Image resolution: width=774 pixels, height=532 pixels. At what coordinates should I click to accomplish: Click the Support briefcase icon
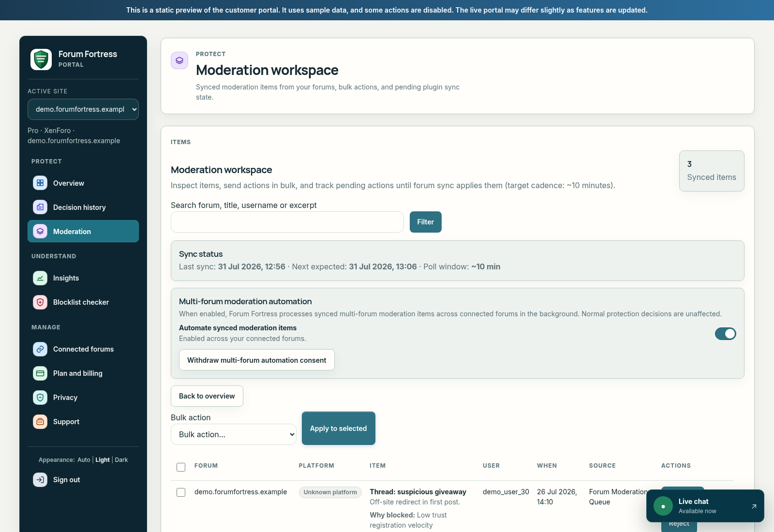click(x=40, y=422)
